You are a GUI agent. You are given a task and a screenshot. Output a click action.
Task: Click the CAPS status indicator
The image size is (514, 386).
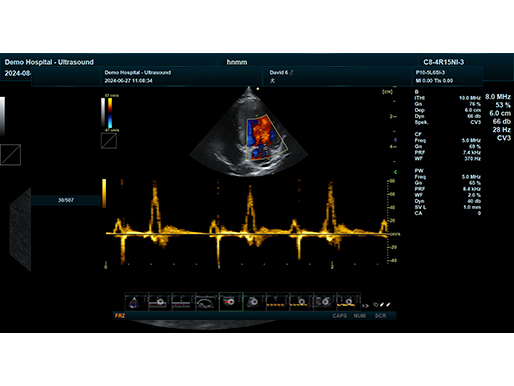pos(339,316)
